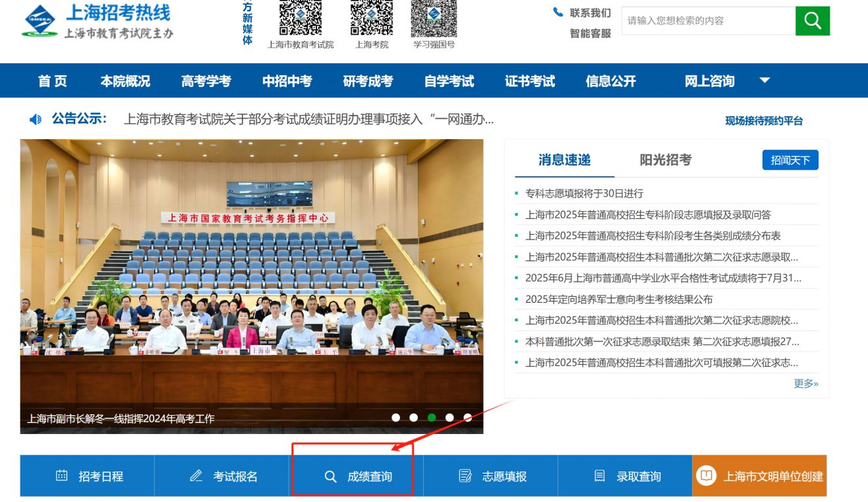Open the 证书考试 navigation menu

530,81
